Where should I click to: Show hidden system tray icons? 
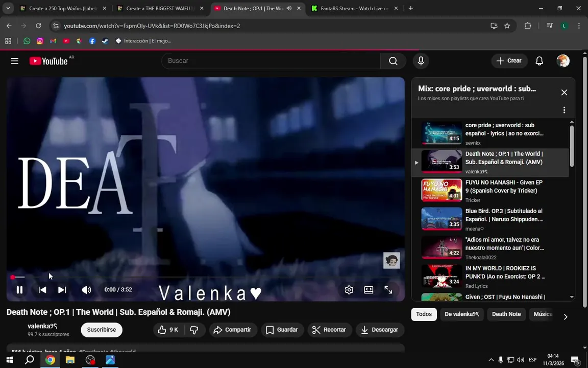[491, 360]
